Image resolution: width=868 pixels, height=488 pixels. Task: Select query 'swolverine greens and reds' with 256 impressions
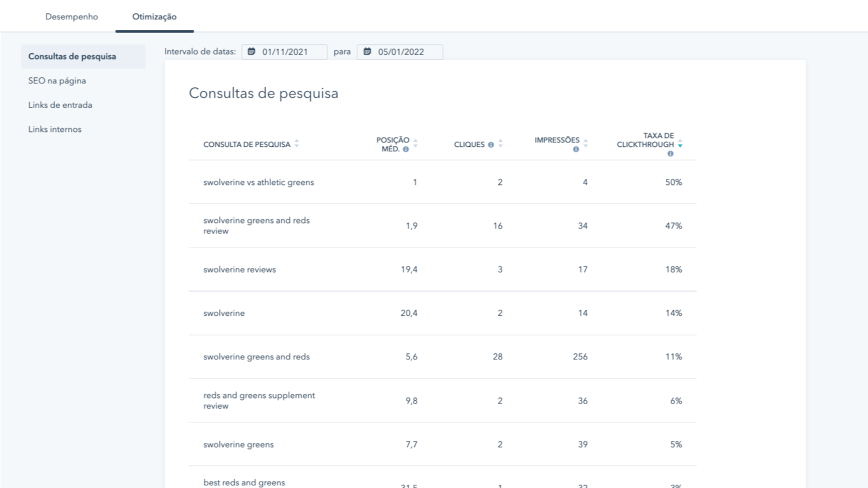click(256, 357)
